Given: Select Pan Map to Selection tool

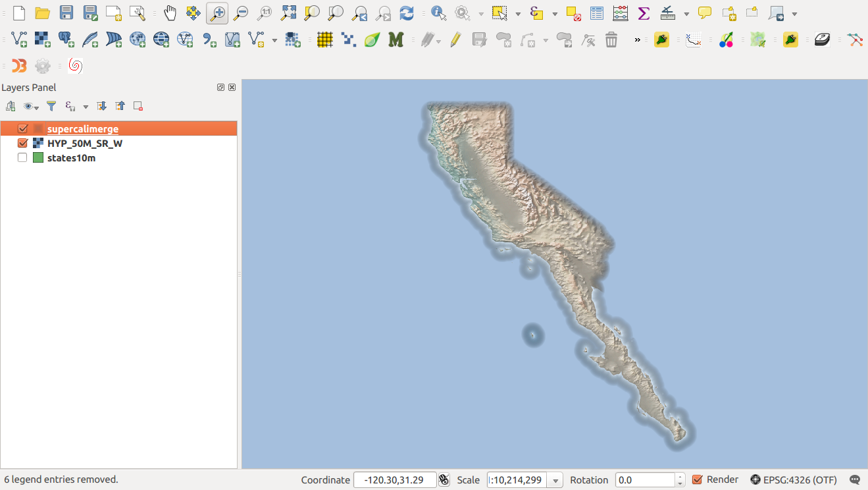Looking at the screenshot, I should (x=193, y=13).
